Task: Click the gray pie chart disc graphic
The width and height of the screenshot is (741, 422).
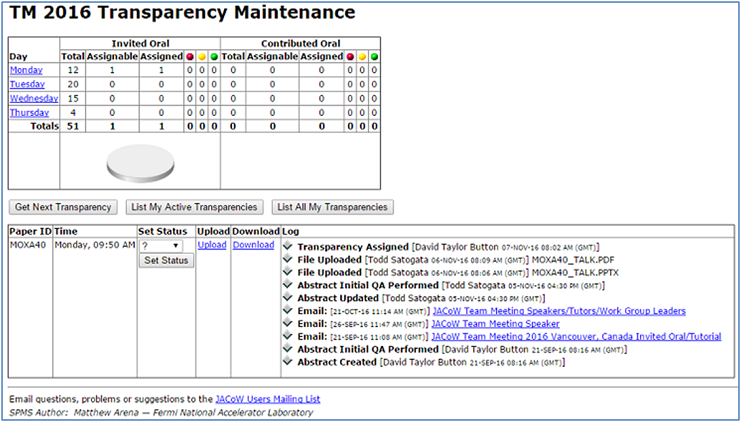Action: click(140, 164)
